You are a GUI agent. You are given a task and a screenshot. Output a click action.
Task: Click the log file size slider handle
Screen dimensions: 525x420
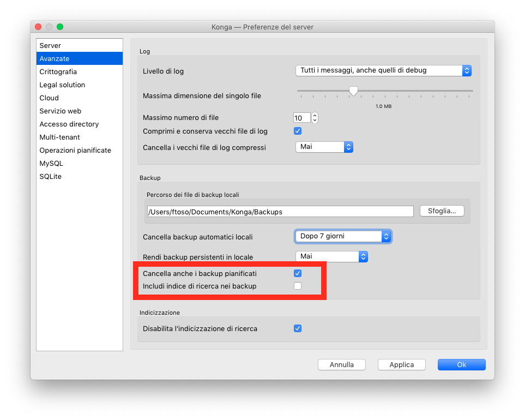point(353,91)
